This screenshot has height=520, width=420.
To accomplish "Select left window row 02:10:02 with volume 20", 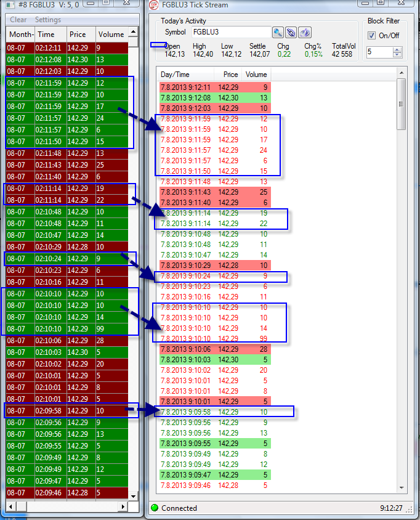I will (67, 364).
